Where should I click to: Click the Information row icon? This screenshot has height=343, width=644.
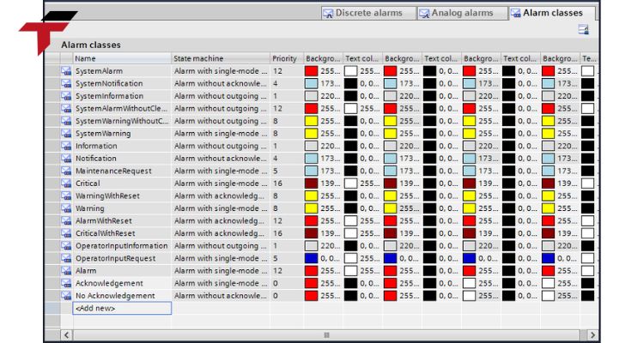[66, 146]
